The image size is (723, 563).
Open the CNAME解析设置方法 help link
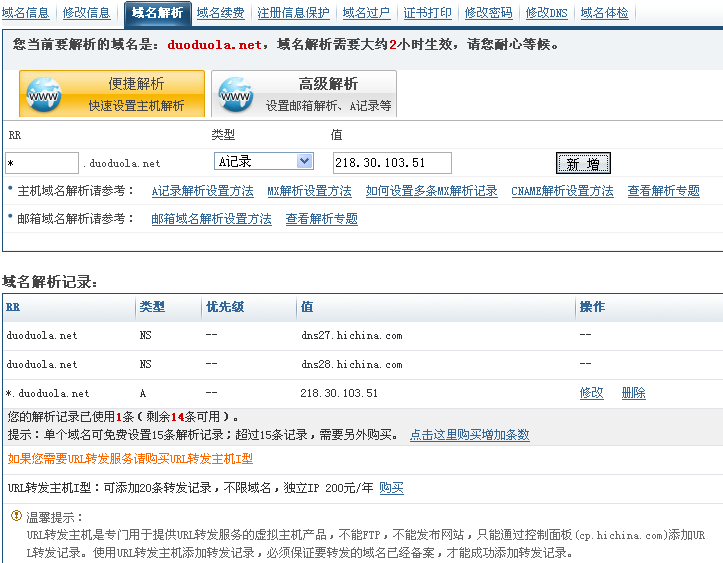click(x=562, y=191)
